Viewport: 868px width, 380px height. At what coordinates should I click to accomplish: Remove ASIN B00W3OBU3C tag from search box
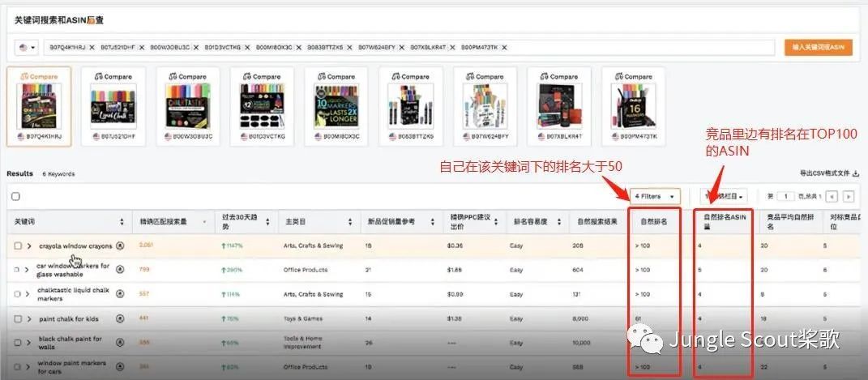click(x=195, y=48)
